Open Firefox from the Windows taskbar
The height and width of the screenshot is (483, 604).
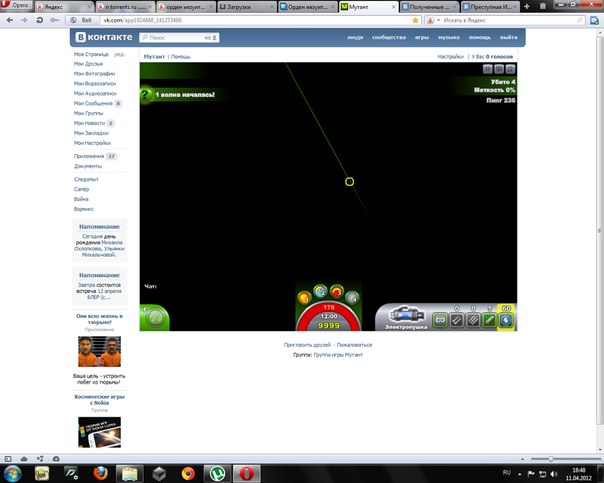pyautogui.click(x=101, y=471)
